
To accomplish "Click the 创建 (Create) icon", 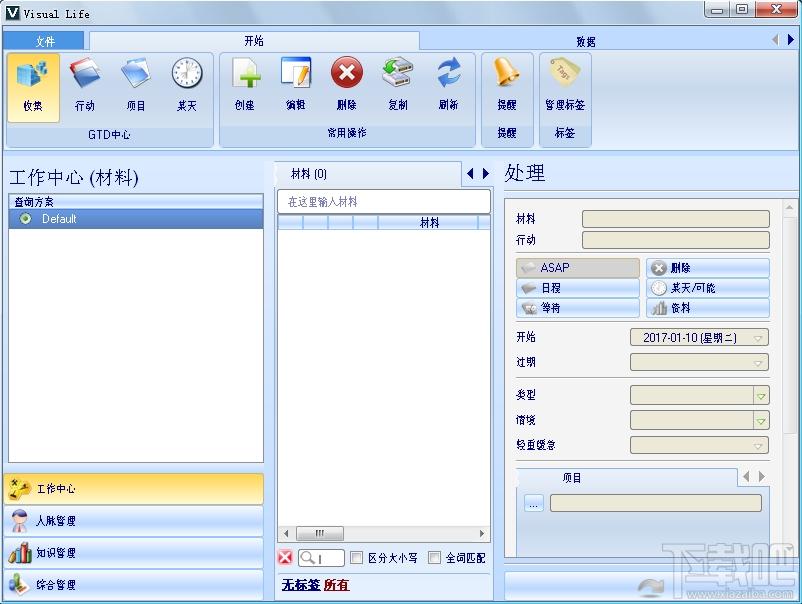I will 245,85.
